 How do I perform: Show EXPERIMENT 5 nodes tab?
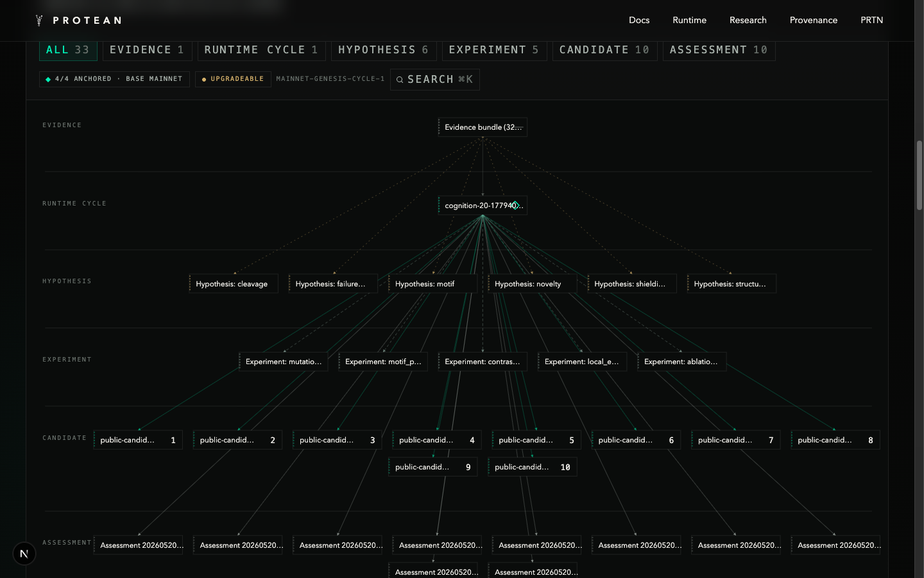point(494,50)
